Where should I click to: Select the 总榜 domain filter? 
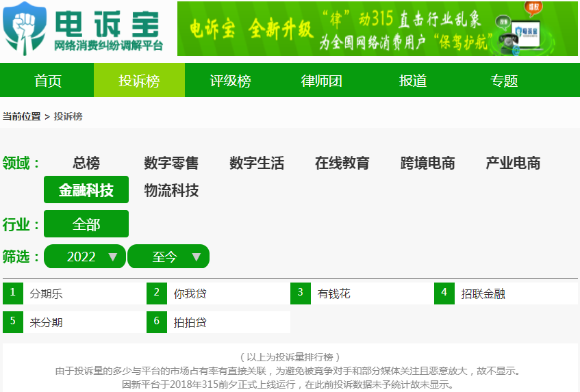tap(86, 163)
